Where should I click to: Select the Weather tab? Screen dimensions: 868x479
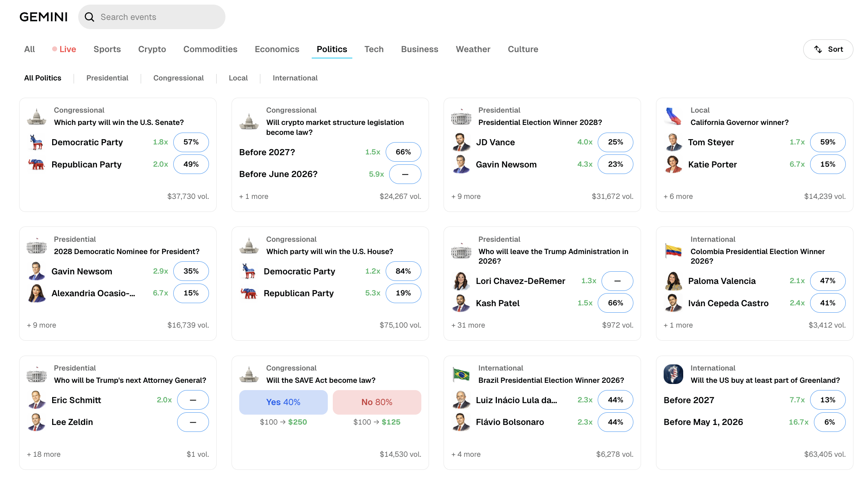click(x=473, y=49)
